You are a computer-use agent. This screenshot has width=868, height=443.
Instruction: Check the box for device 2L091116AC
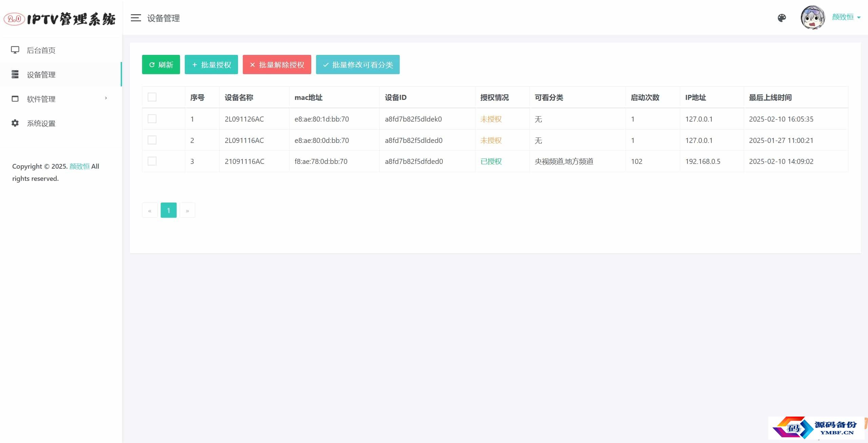(x=152, y=140)
